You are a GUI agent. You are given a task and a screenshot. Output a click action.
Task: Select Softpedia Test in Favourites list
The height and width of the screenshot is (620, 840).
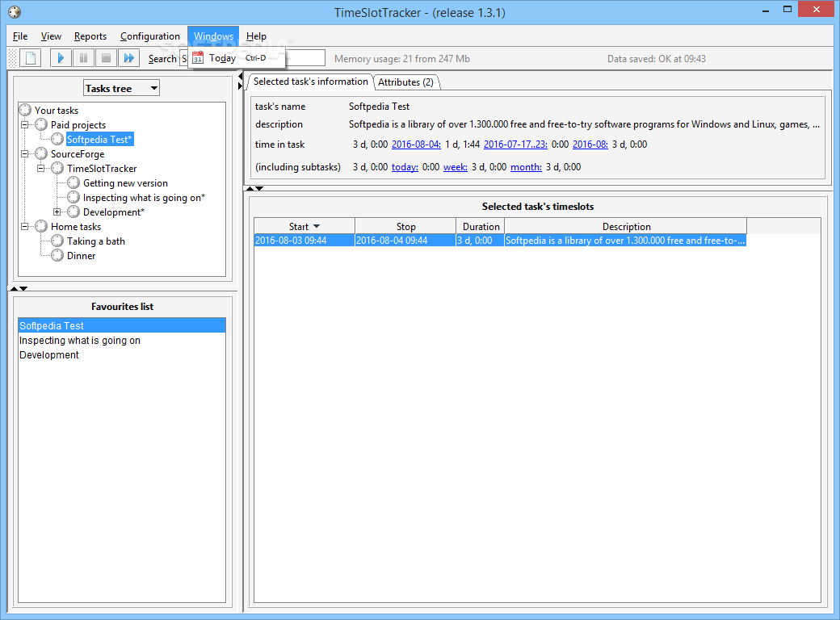(122, 325)
